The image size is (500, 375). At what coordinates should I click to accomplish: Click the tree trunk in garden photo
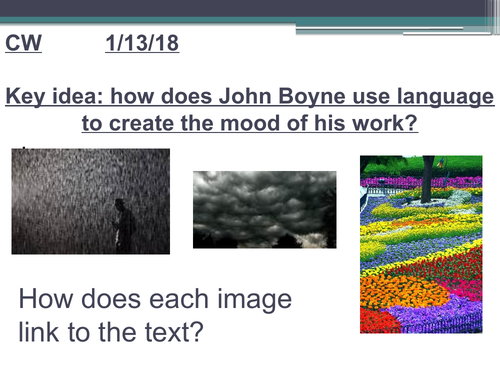tap(427, 179)
